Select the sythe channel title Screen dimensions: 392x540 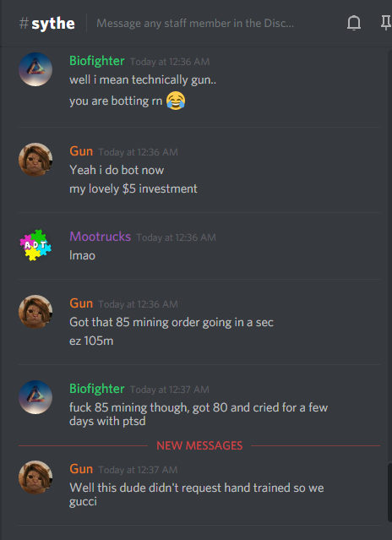pos(53,24)
